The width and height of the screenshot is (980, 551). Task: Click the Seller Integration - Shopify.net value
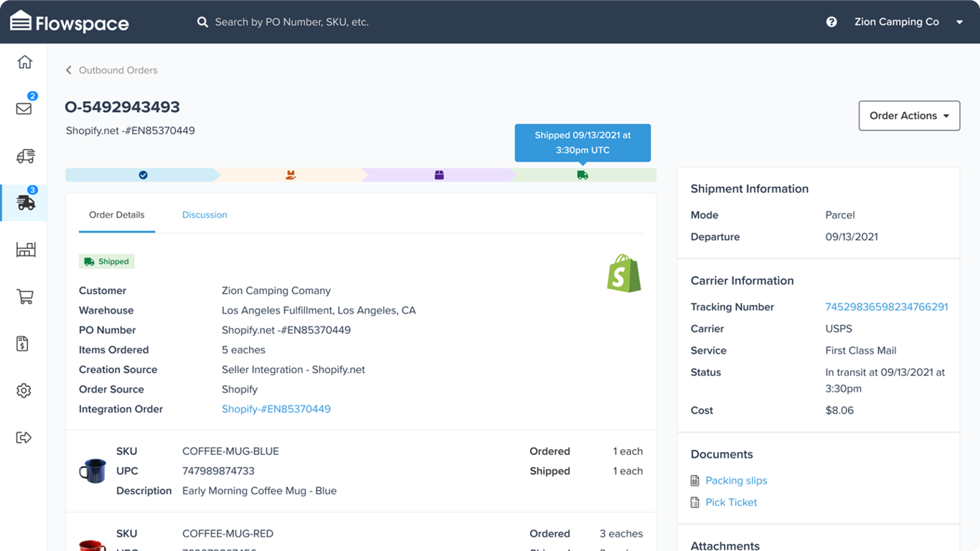pyautogui.click(x=293, y=369)
